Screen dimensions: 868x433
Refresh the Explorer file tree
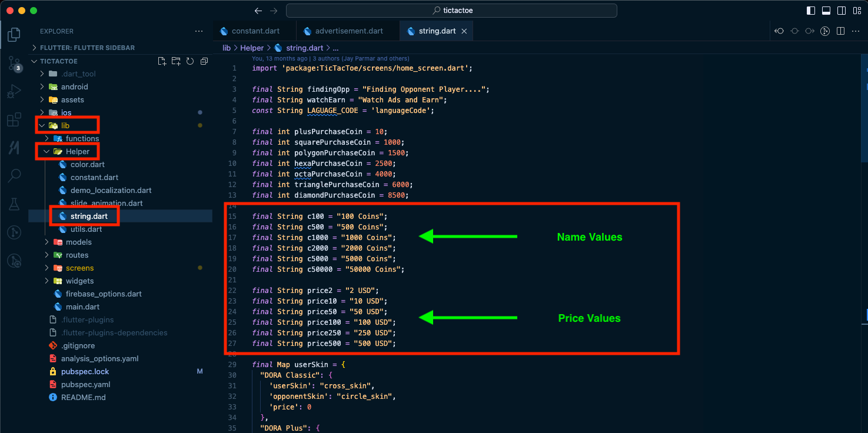(190, 61)
